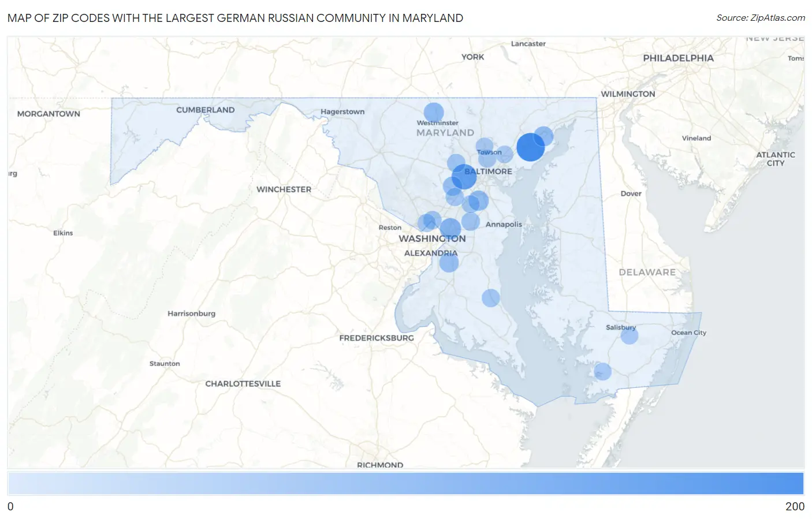Click the Ocean City map label
The height and width of the screenshot is (519, 812).
click(x=688, y=333)
